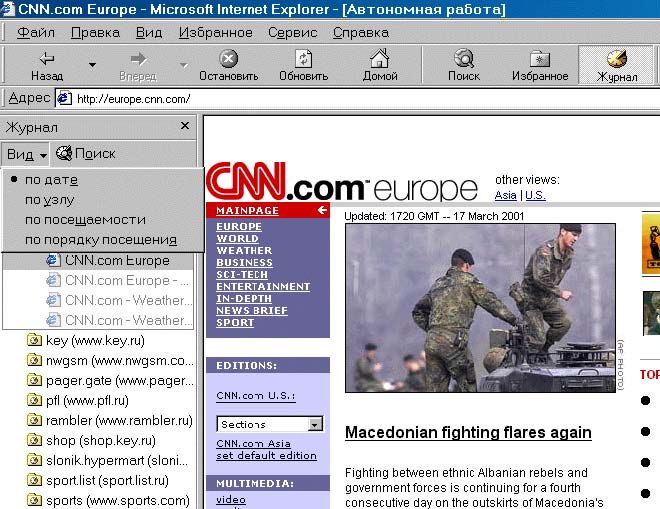Expand the key (www.key.ru) folder
Image resolution: width=660 pixels, height=509 pixels.
85,340
